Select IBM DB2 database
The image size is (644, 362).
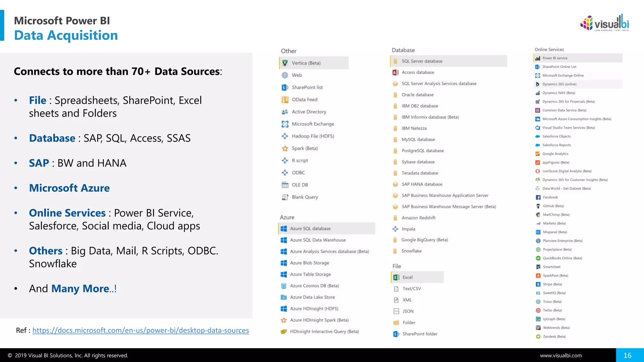click(416, 106)
